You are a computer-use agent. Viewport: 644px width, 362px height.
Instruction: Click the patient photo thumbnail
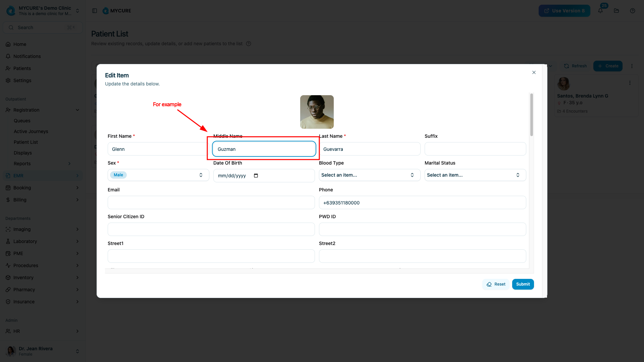coord(317,112)
